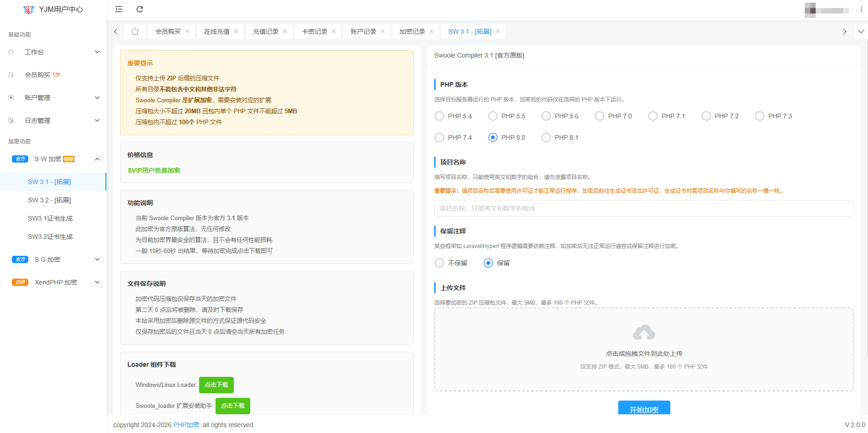868x433 pixels.
Task: Choose PHP 8.1 version option
Action: (546, 137)
